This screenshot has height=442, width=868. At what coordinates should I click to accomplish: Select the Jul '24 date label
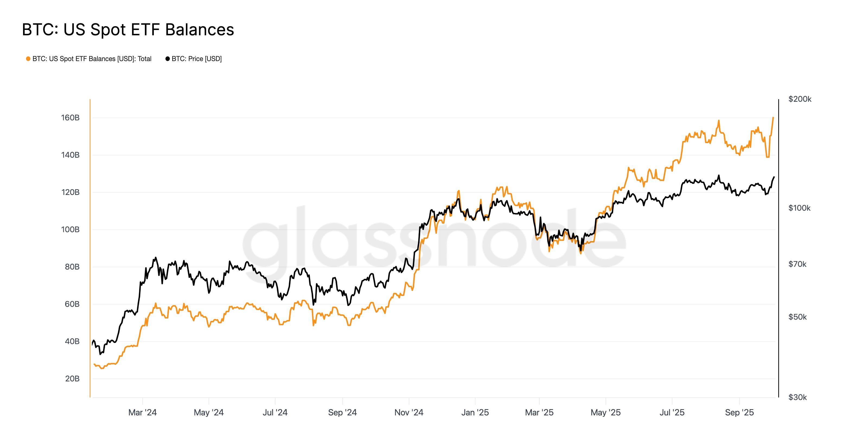tap(275, 413)
